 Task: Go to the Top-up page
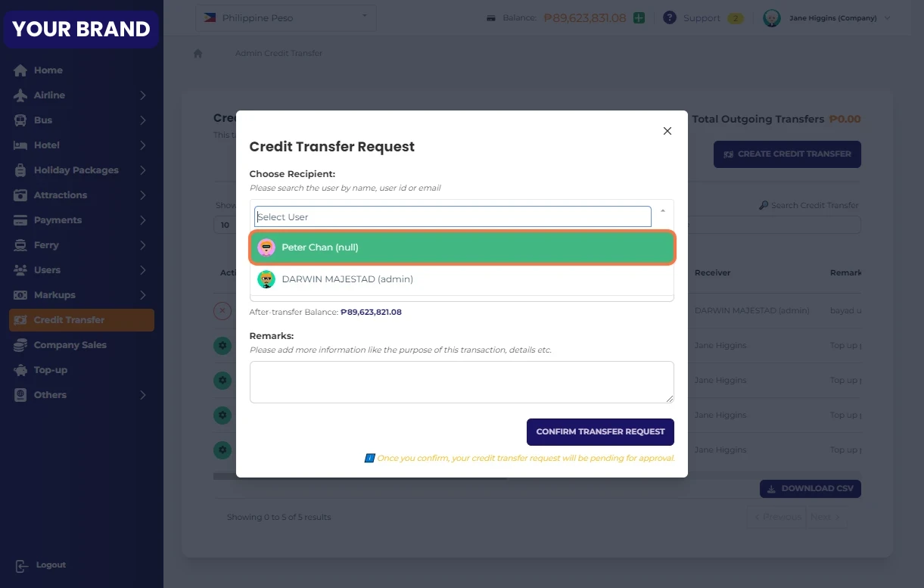[x=50, y=370]
